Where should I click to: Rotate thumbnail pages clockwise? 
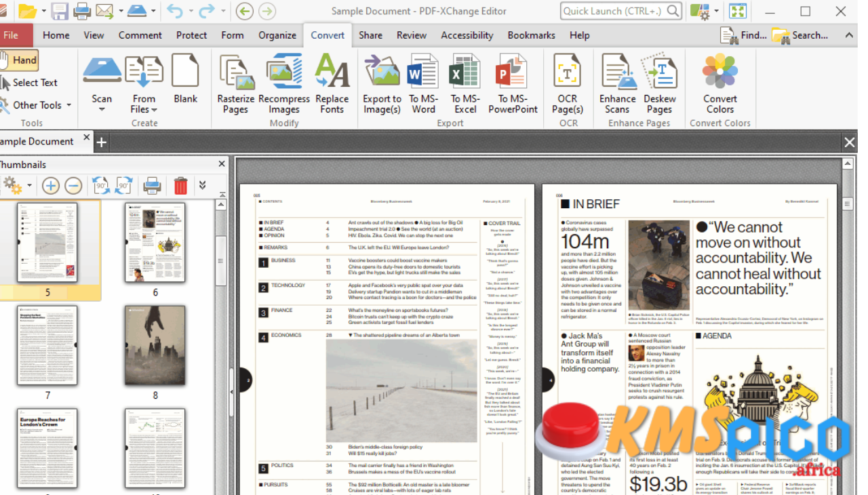123,185
